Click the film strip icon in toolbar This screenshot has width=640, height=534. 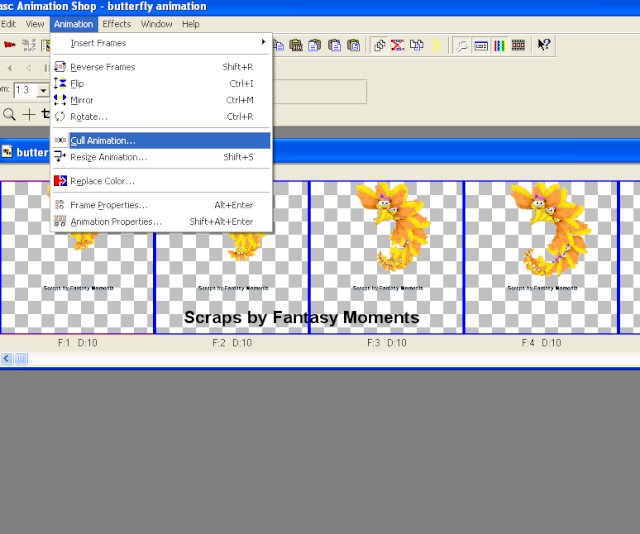point(518,45)
